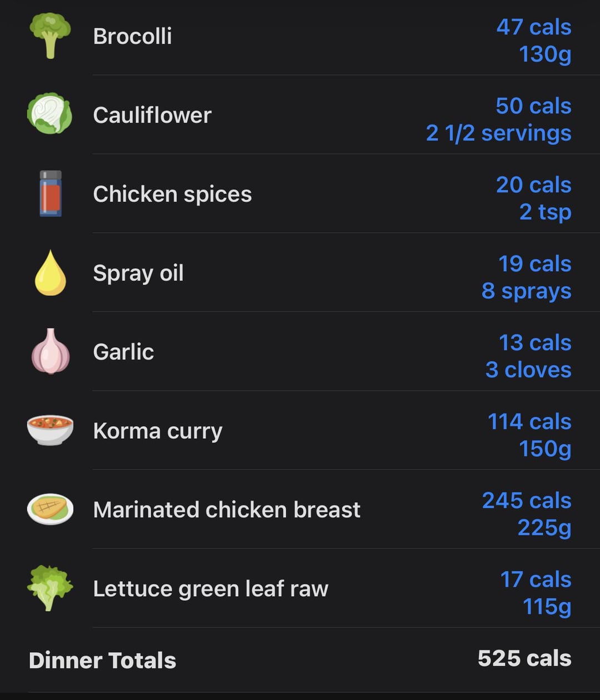Open Lettuce green leaf raw entry
The image size is (600, 700).
point(211,589)
